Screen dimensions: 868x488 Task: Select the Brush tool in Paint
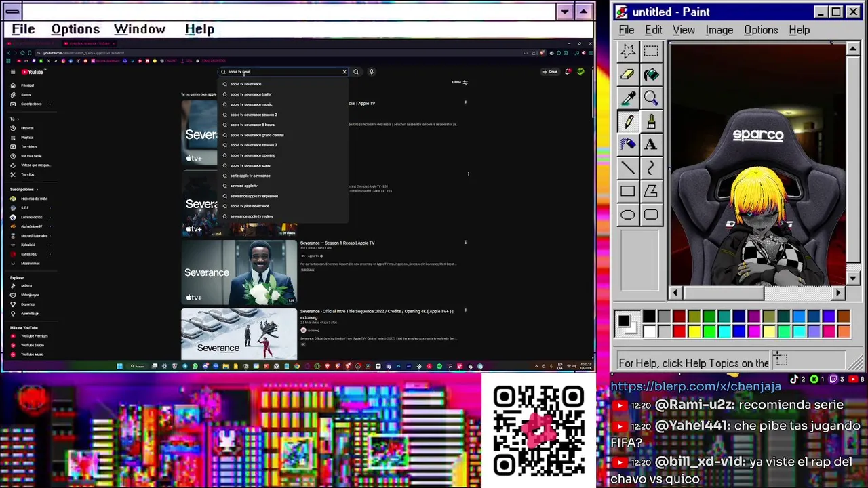click(x=651, y=121)
